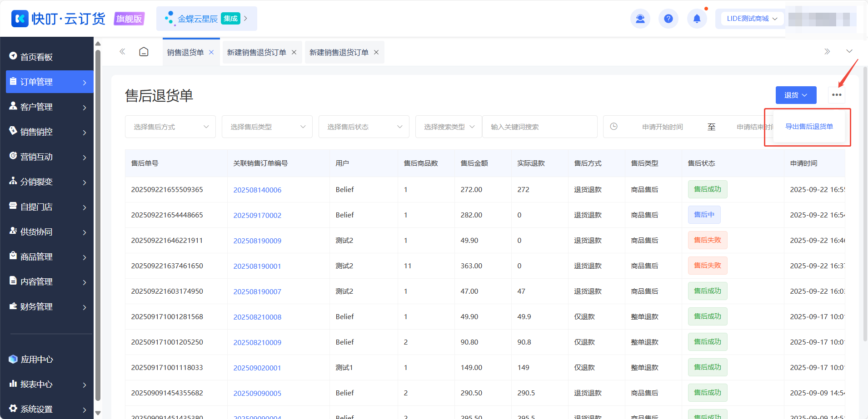This screenshot has height=419, width=868.
Task: Expand the 选择售后方式 dropdown
Action: [170, 127]
